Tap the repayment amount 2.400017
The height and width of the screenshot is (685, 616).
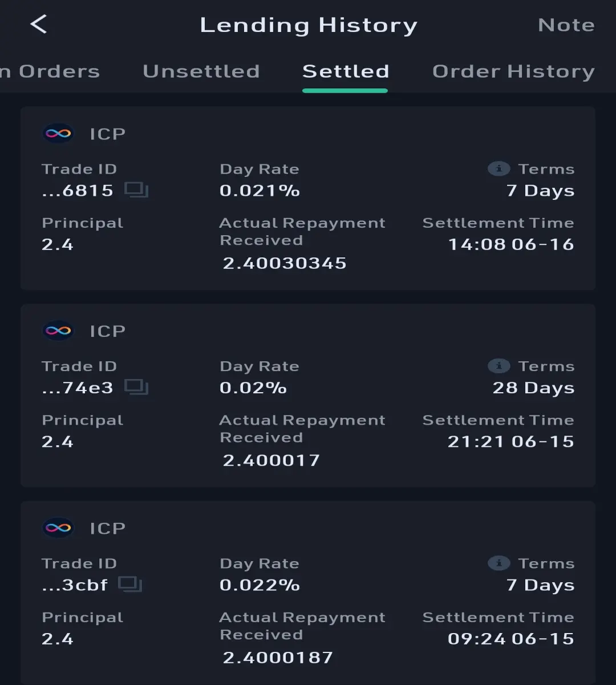click(x=271, y=460)
